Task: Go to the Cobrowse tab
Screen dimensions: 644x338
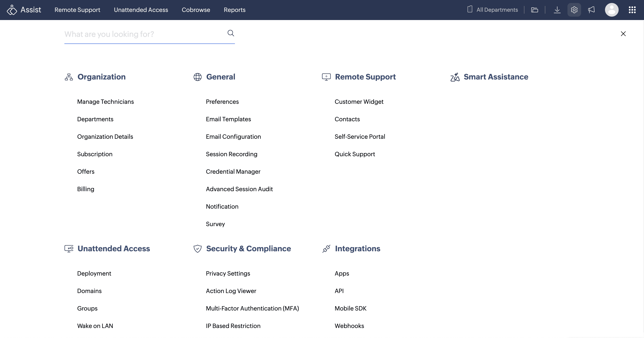Action: pos(196,10)
